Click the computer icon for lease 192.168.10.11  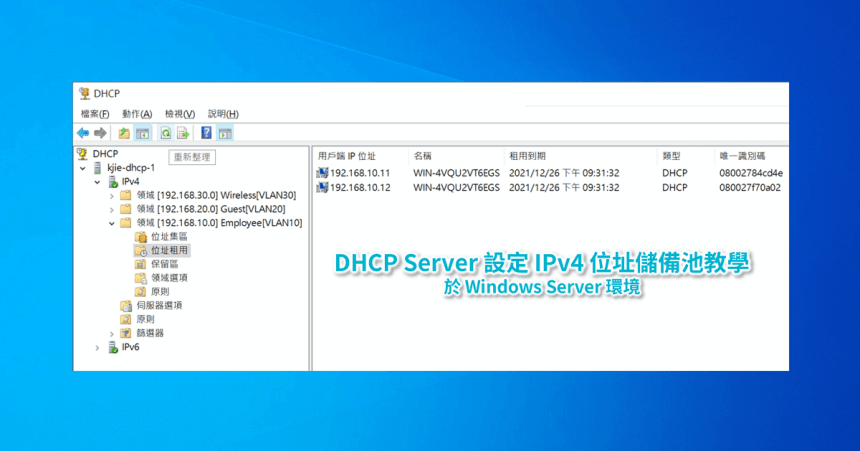[x=322, y=173]
